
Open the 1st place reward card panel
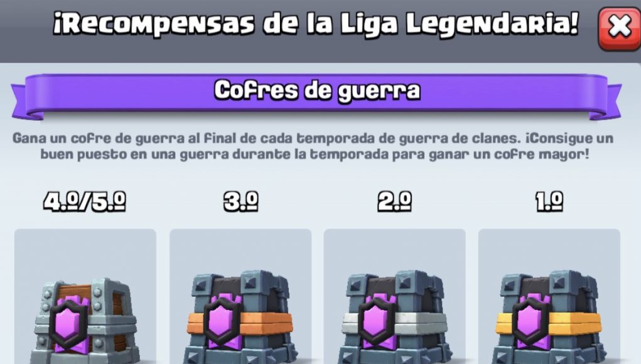[549, 296]
